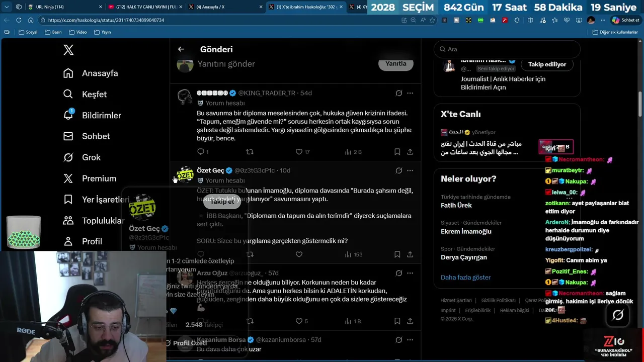The height and width of the screenshot is (362, 644).
Task: Close the İbrahim Haskoloğlu tab
Action: click(x=341, y=7)
